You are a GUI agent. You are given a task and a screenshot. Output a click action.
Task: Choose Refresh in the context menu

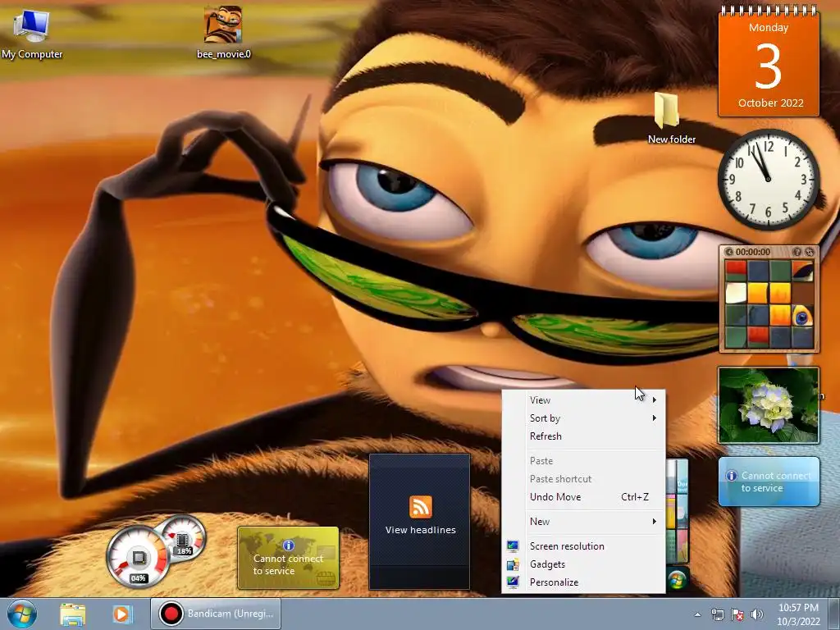pos(583,436)
